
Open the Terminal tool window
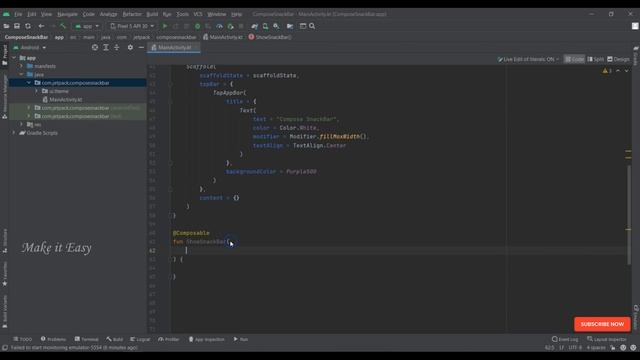87,339
